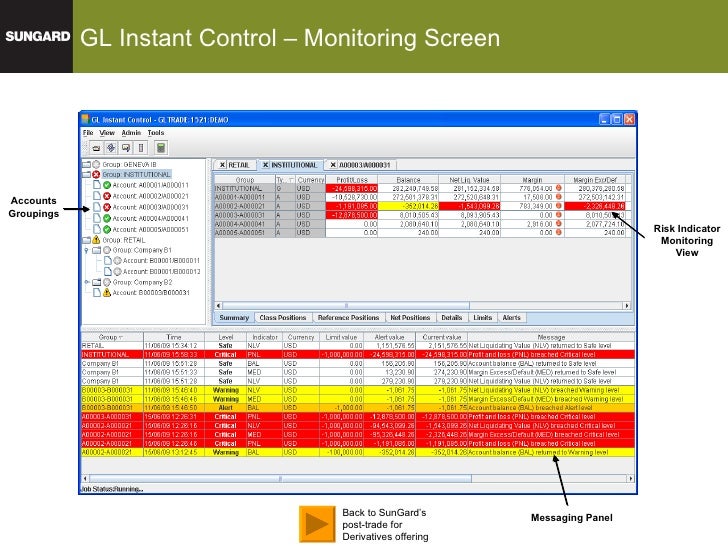Open the green calculator toolbar icon

tap(161, 148)
